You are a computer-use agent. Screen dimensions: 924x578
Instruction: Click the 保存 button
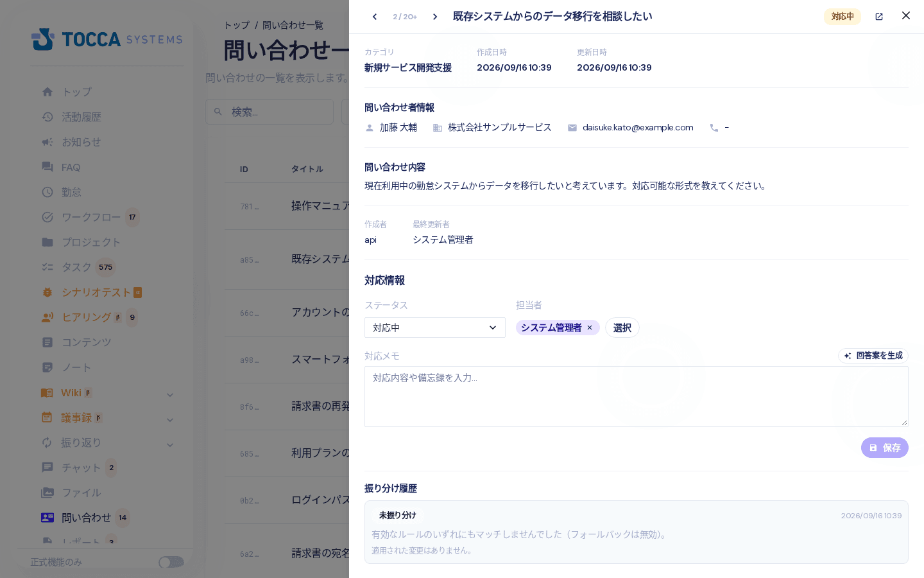(885, 448)
